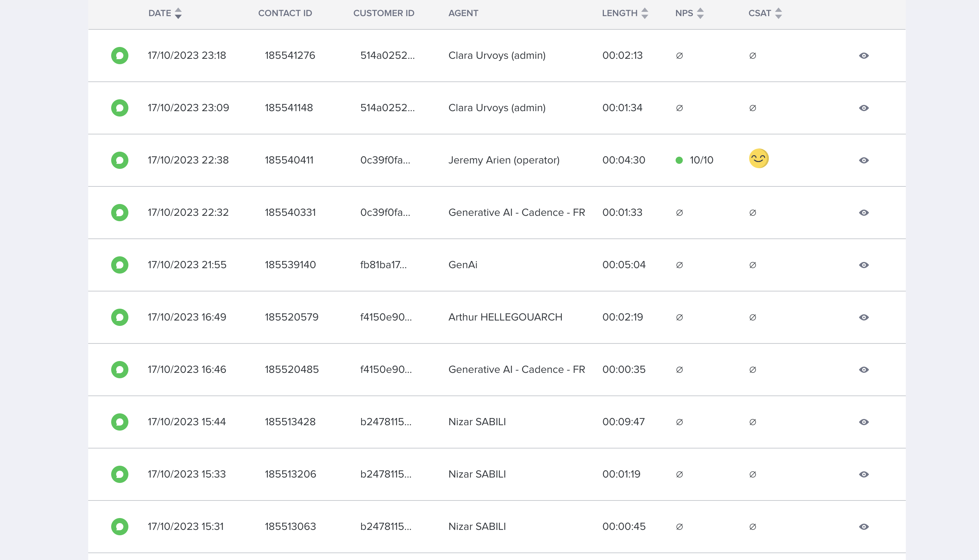Image resolution: width=979 pixels, height=560 pixels.
Task: Select contact ID 185520579
Action: tap(292, 317)
